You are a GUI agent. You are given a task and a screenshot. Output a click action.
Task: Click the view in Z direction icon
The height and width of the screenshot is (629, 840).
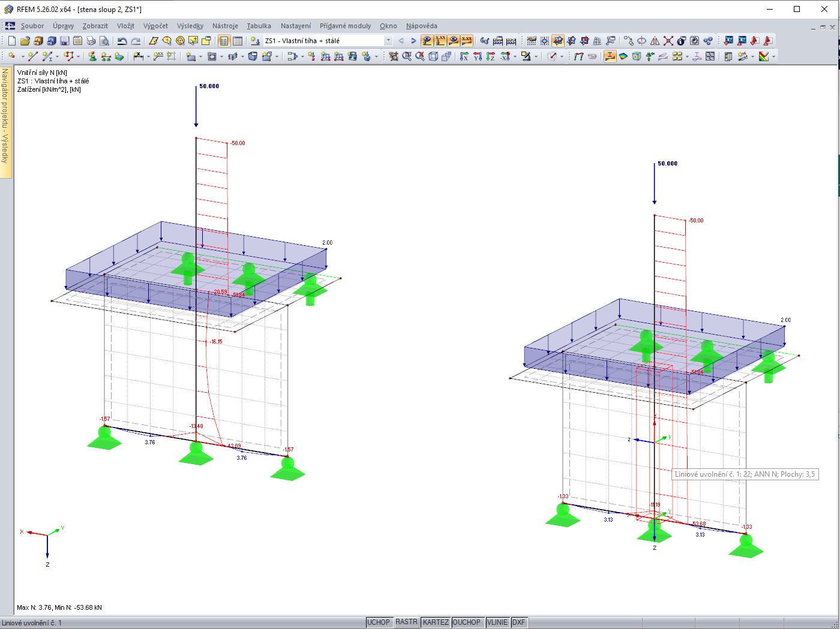[x=491, y=56]
